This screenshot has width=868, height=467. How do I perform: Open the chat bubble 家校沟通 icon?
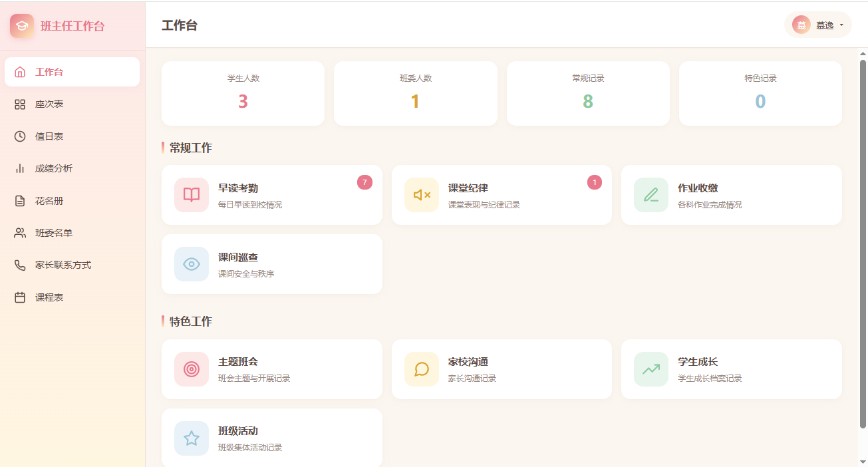pos(422,369)
